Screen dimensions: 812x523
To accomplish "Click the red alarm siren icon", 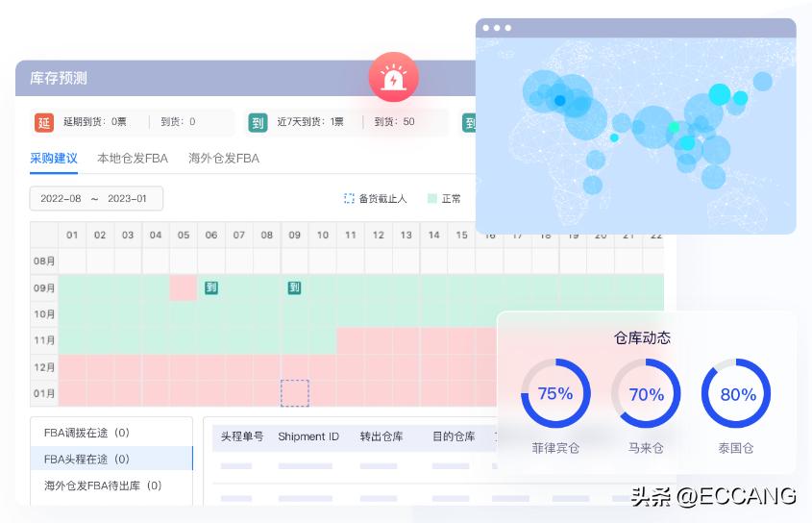I will pyautogui.click(x=394, y=77).
